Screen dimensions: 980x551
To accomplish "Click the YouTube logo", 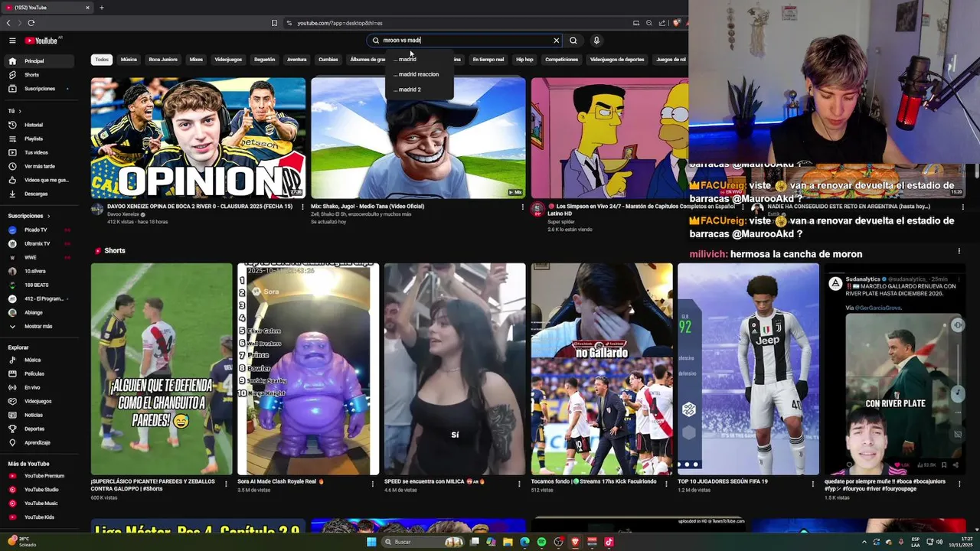I will pyautogui.click(x=41, y=41).
